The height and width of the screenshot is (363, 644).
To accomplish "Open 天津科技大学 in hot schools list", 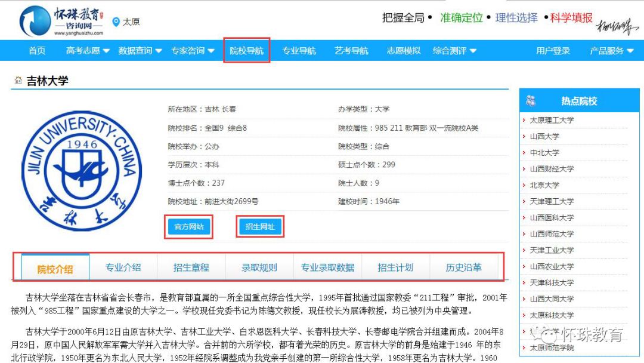I will (552, 282).
